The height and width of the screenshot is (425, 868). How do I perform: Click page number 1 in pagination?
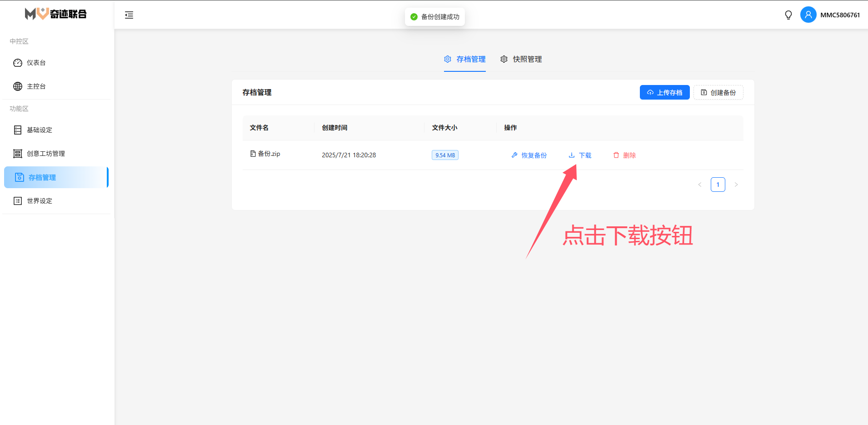[x=718, y=185]
